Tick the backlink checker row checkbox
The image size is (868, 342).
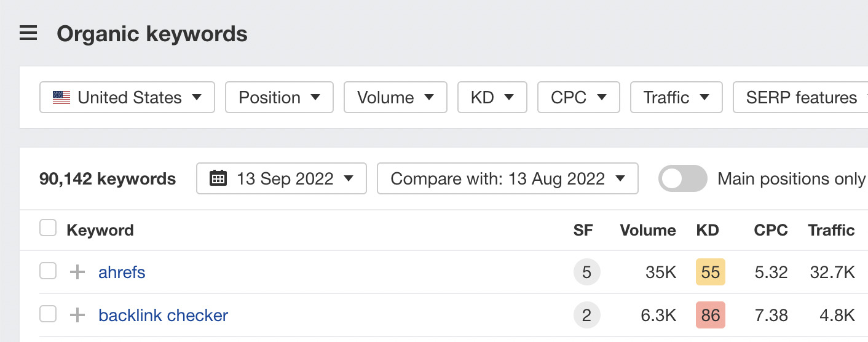pos(48,314)
